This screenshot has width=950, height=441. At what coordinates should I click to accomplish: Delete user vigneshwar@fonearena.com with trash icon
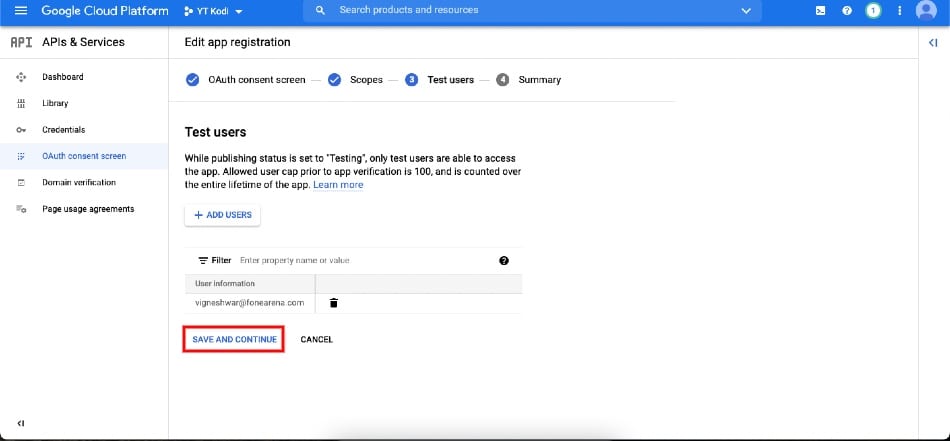333,303
